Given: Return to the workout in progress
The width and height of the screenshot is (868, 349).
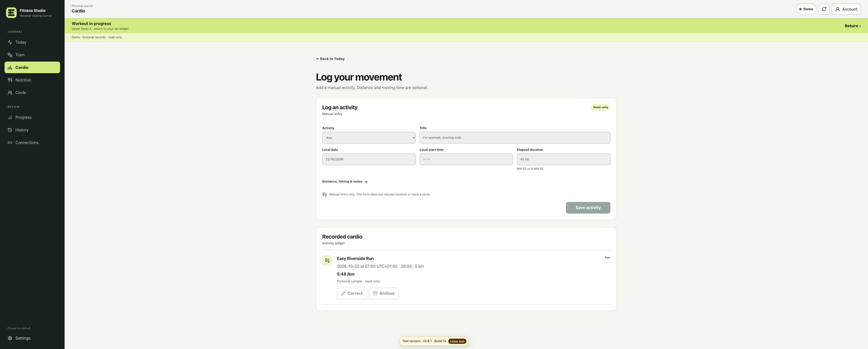Looking at the screenshot, I should tap(852, 26).
